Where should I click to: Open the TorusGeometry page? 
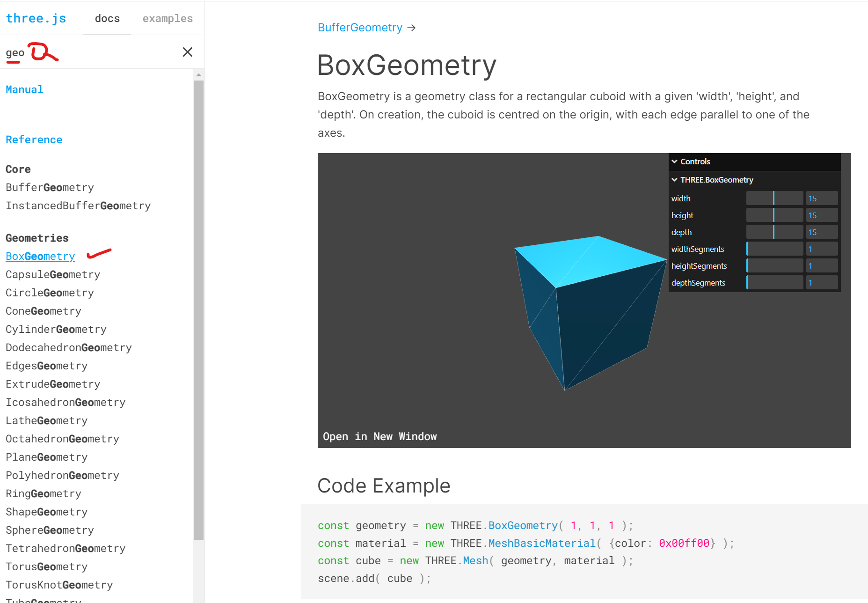[46, 566]
